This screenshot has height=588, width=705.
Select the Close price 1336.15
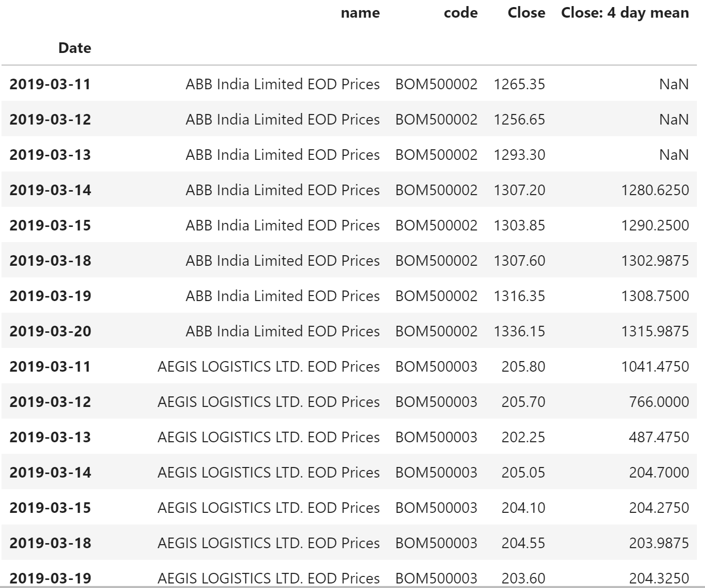[519, 331]
